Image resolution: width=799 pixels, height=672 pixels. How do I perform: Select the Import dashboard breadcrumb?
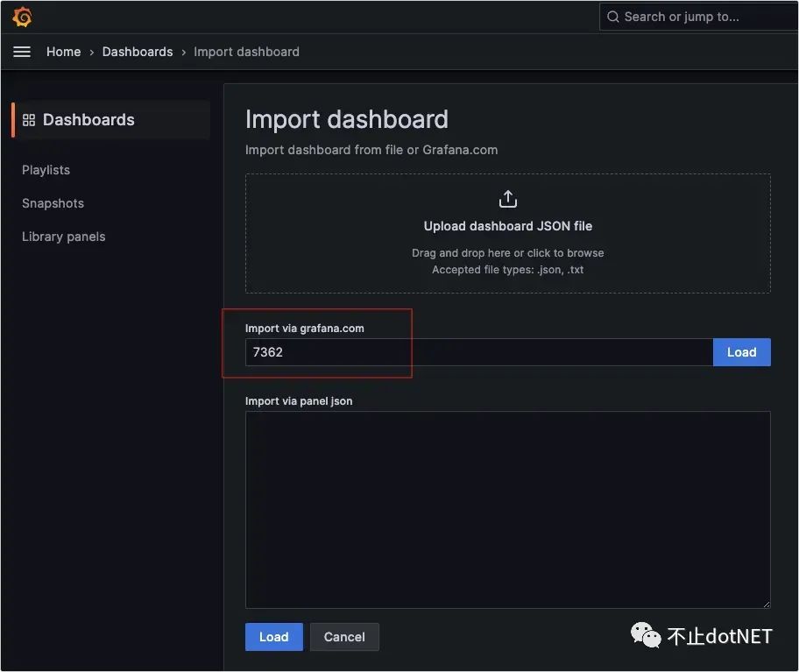pos(246,52)
